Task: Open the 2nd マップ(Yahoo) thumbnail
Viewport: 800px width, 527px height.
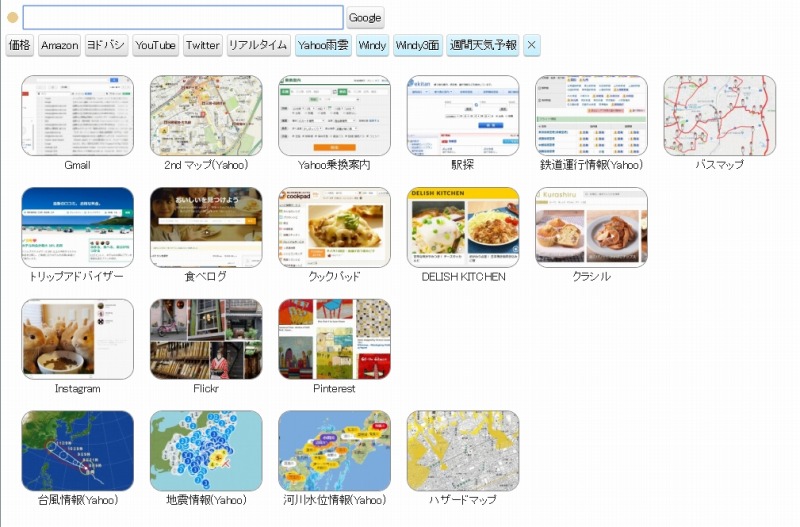Action: [x=206, y=116]
